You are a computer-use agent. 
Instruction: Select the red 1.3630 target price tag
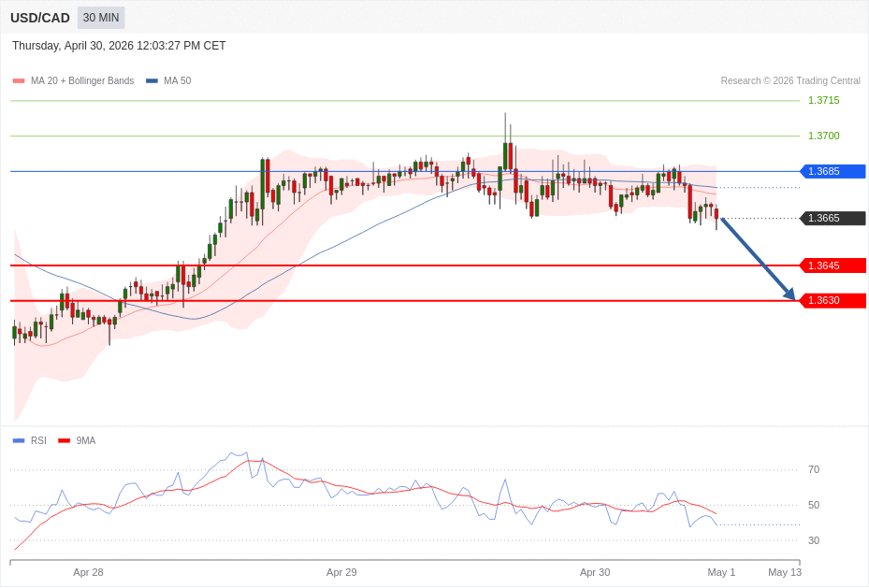[833, 300]
